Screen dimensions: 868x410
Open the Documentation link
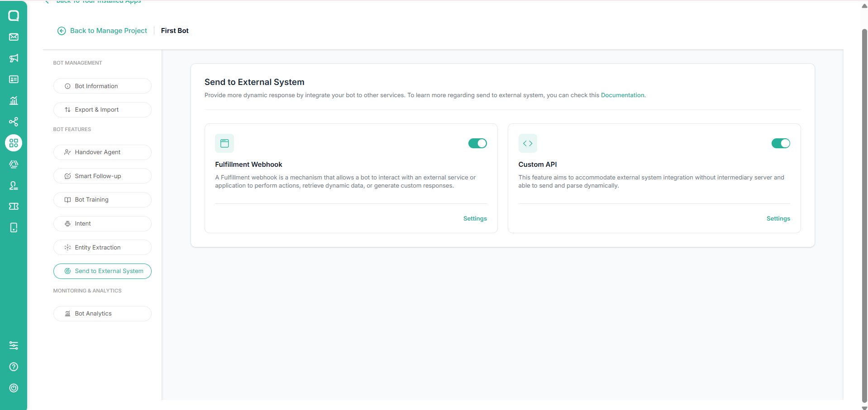[x=622, y=95]
